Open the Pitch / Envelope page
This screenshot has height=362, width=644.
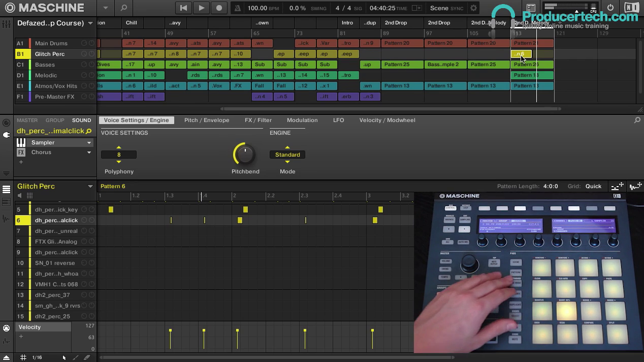click(207, 120)
